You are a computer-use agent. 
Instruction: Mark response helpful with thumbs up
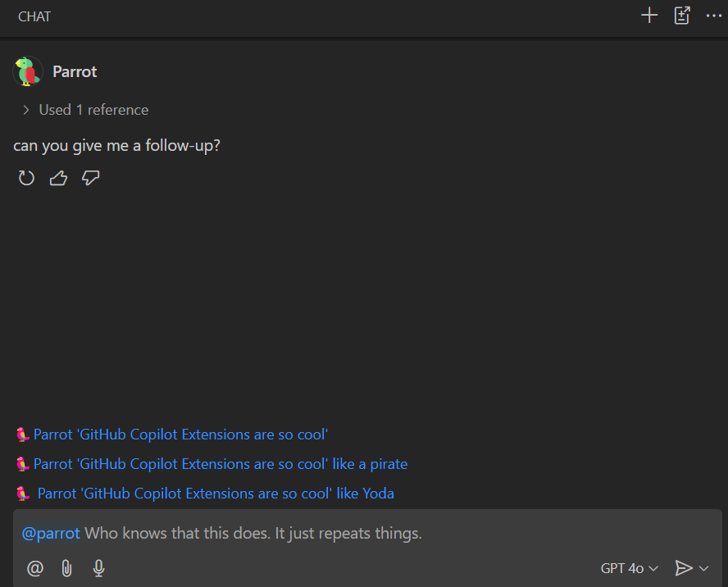[58, 178]
